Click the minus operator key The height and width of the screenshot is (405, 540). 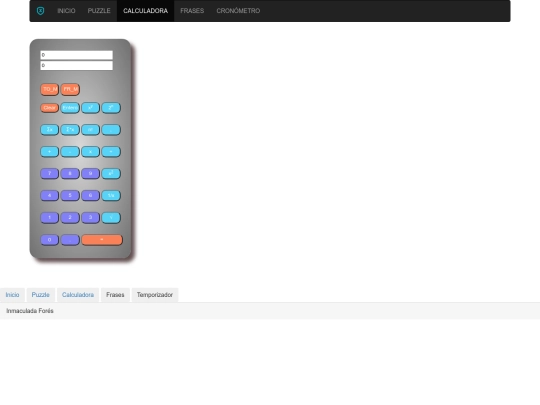click(x=70, y=152)
